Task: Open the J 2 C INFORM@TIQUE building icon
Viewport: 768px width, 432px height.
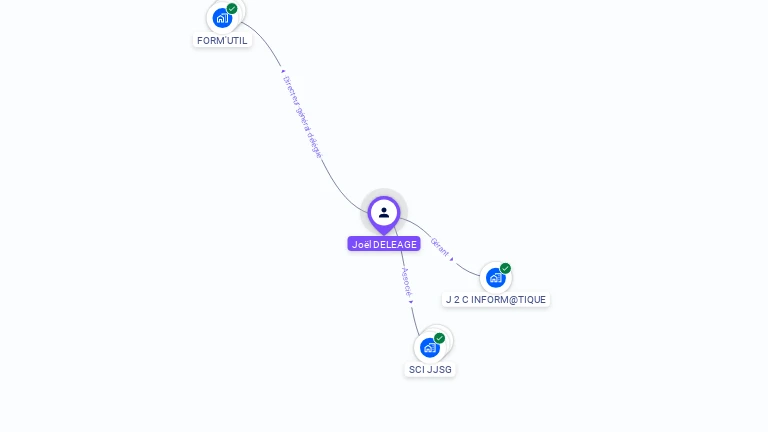Action: point(496,278)
